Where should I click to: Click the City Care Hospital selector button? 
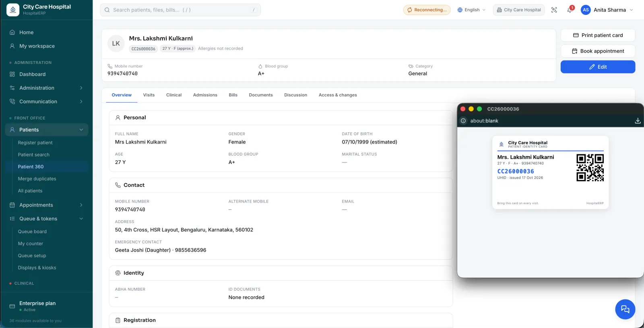click(518, 10)
